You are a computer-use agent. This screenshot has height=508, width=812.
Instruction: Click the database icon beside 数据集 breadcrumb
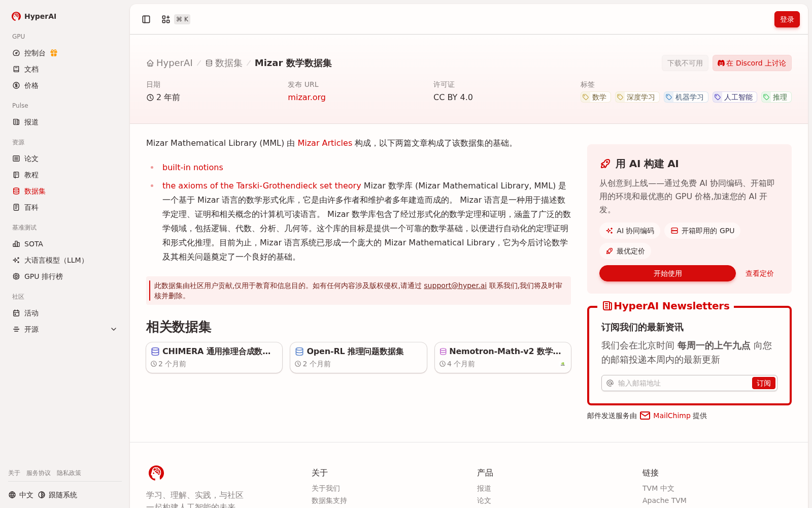point(209,63)
